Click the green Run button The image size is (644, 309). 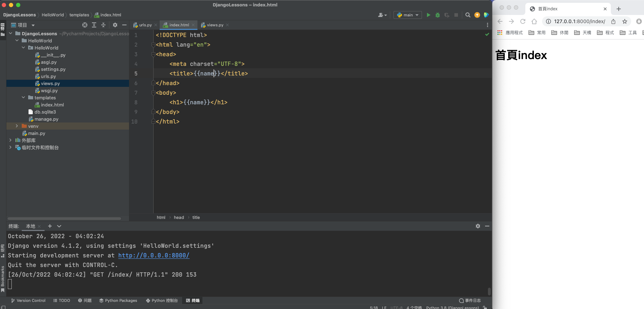pos(428,15)
